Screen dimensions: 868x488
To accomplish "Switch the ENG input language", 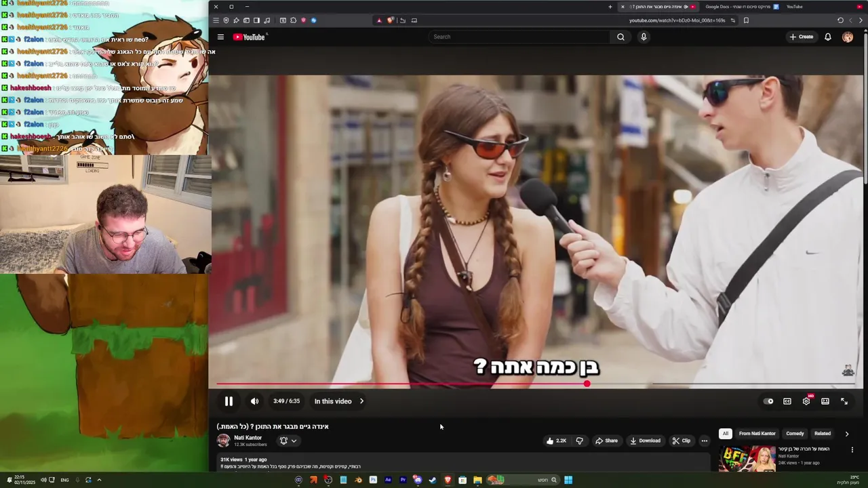I will (64, 480).
